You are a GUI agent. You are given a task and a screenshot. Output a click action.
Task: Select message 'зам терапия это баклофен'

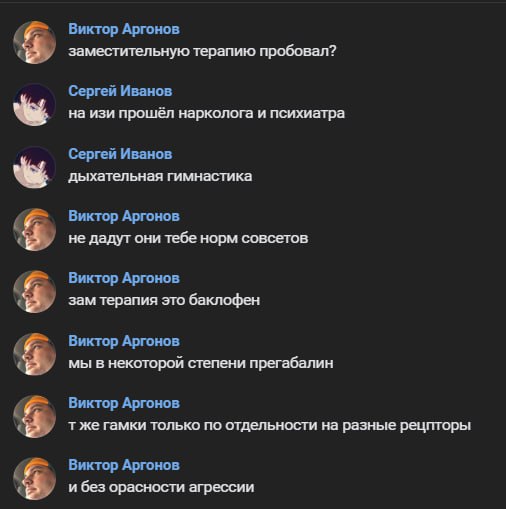tap(164, 300)
